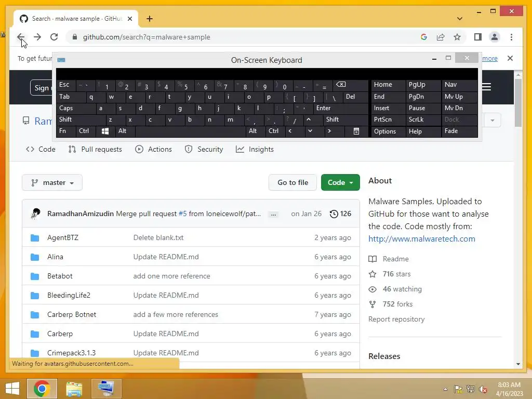
Task: Open GitHub hamburger menu
Action: coord(486,87)
